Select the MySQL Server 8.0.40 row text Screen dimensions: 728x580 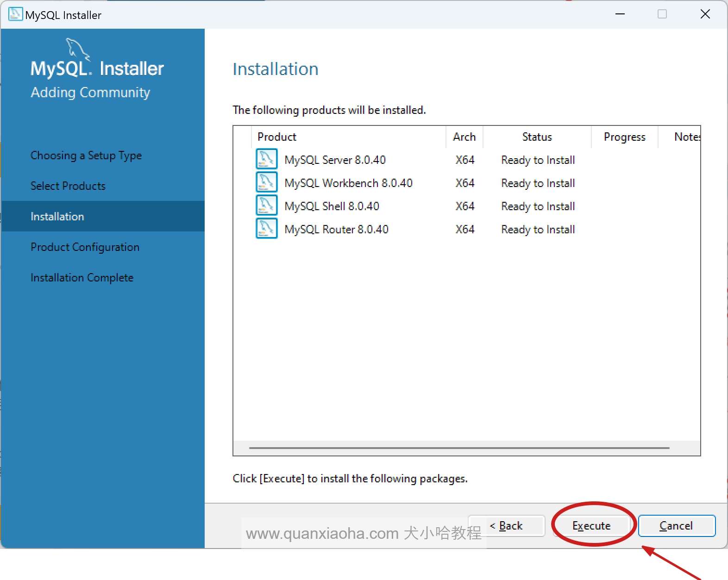[335, 160]
